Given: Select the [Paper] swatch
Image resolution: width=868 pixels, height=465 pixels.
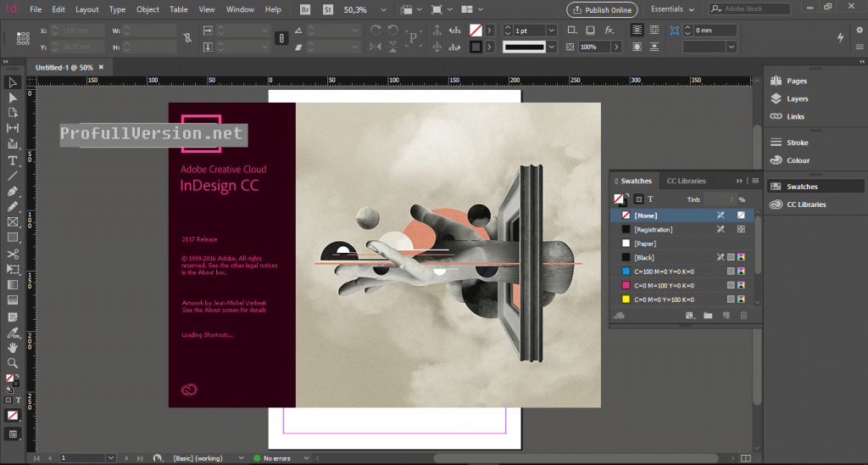Looking at the screenshot, I should [683, 244].
